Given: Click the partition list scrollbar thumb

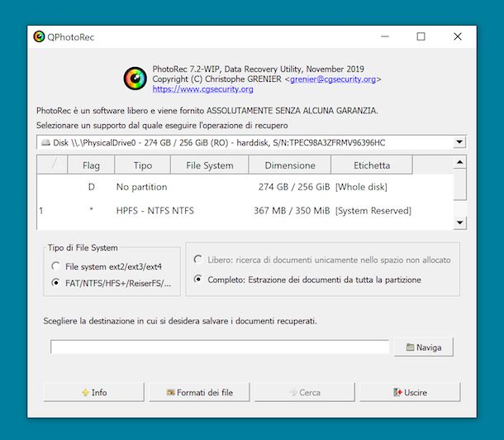Looking at the screenshot, I should pyautogui.click(x=459, y=184).
